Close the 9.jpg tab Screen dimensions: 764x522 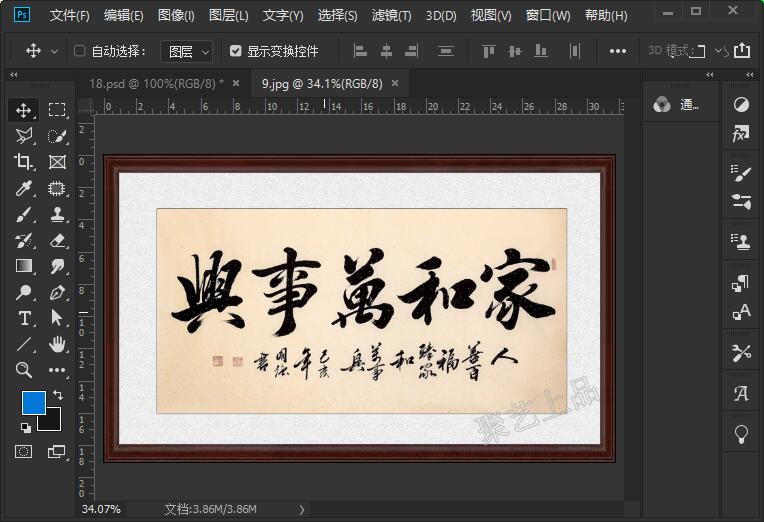(x=395, y=83)
